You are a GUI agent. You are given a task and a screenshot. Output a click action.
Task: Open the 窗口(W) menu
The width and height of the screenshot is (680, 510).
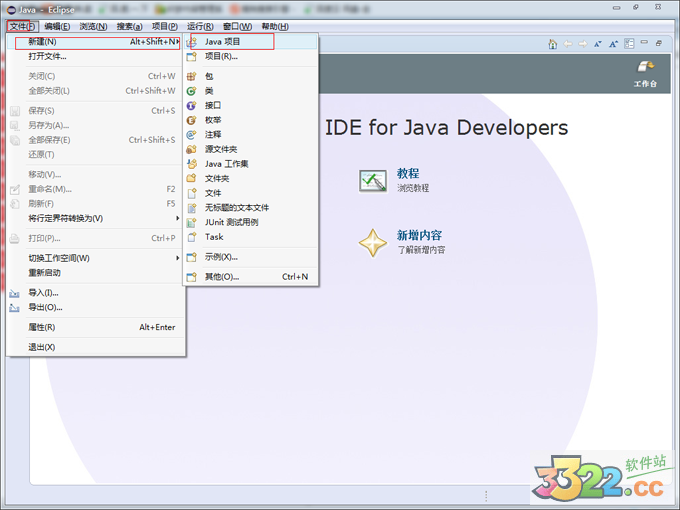237,26
